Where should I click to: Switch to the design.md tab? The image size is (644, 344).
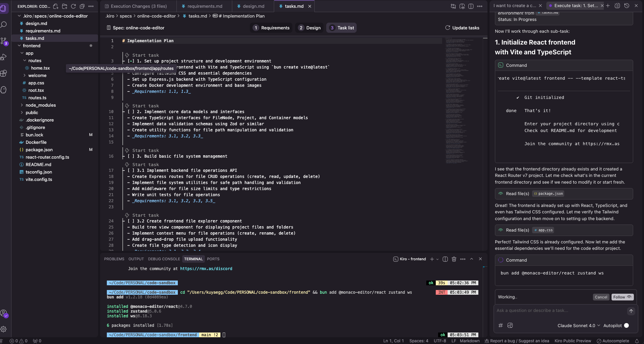click(252, 6)
